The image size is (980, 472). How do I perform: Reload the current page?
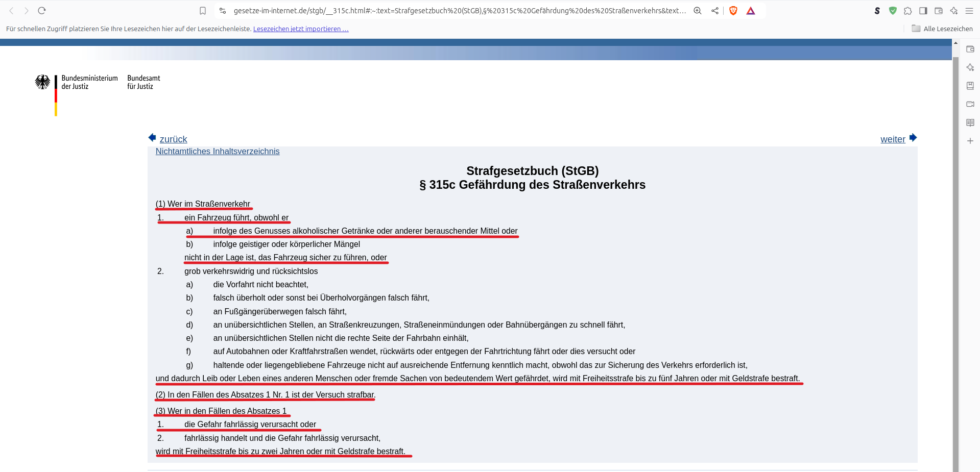click(42, 11)
